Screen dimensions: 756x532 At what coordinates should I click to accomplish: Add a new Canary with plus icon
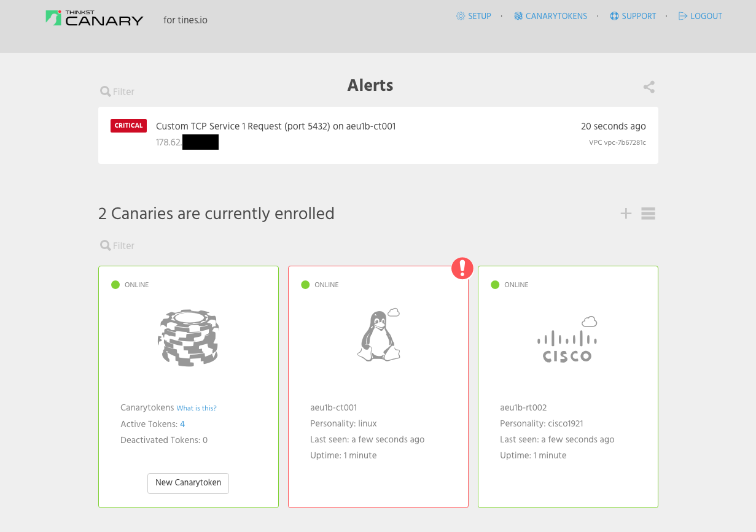pyautogui.click(x=626, y=214)
